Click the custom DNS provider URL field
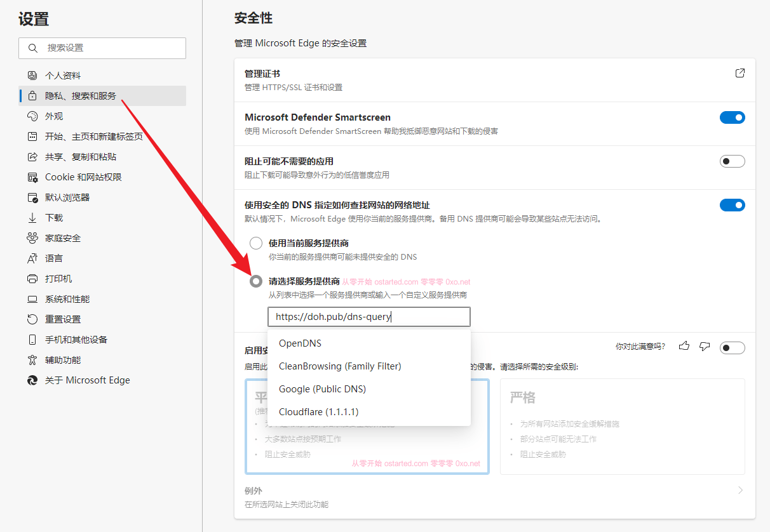 click(369, 317)
